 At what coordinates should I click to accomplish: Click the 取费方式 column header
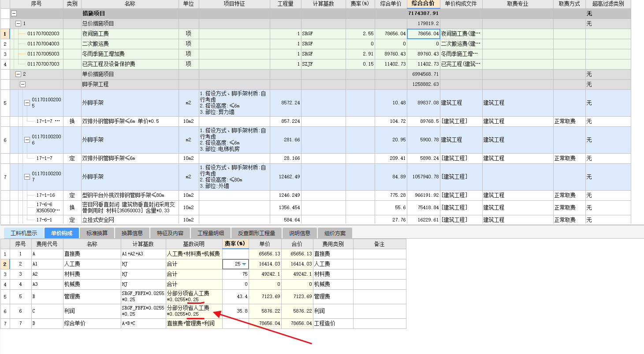pos(570,4)
